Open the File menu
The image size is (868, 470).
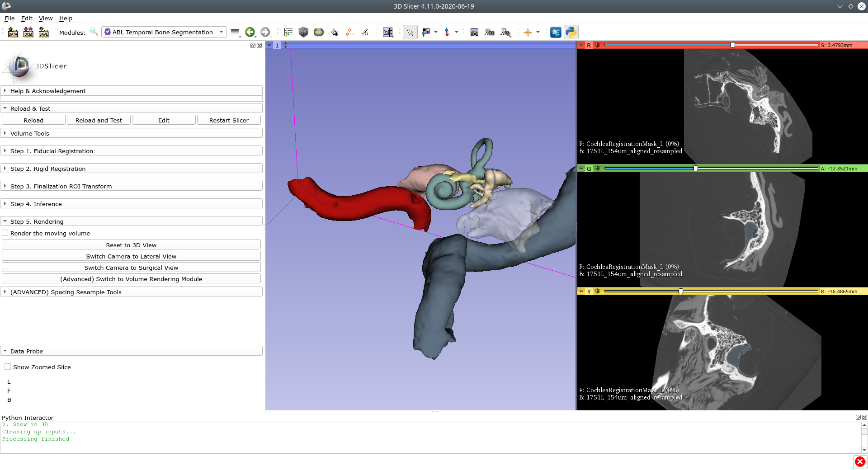tap(9, 18)
